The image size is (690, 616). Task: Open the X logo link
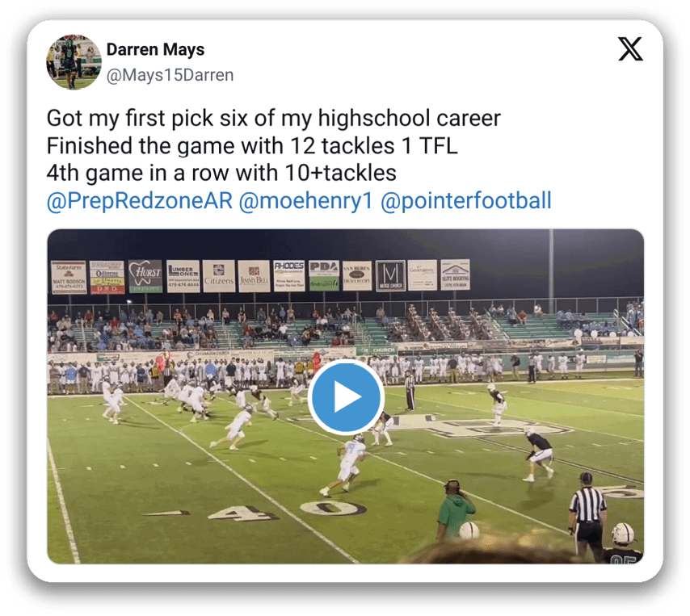[x=630, y=50]
